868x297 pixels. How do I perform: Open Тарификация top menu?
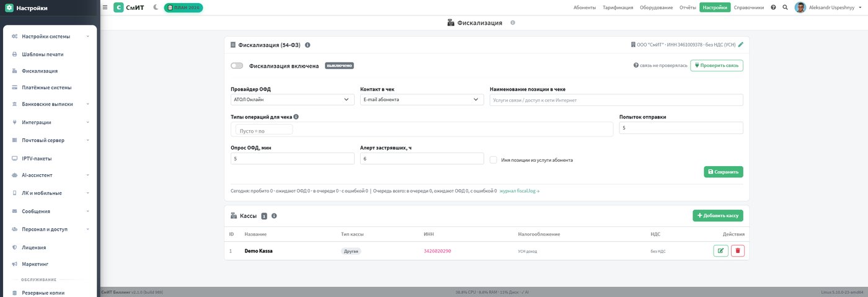click(x=618, y=7)
